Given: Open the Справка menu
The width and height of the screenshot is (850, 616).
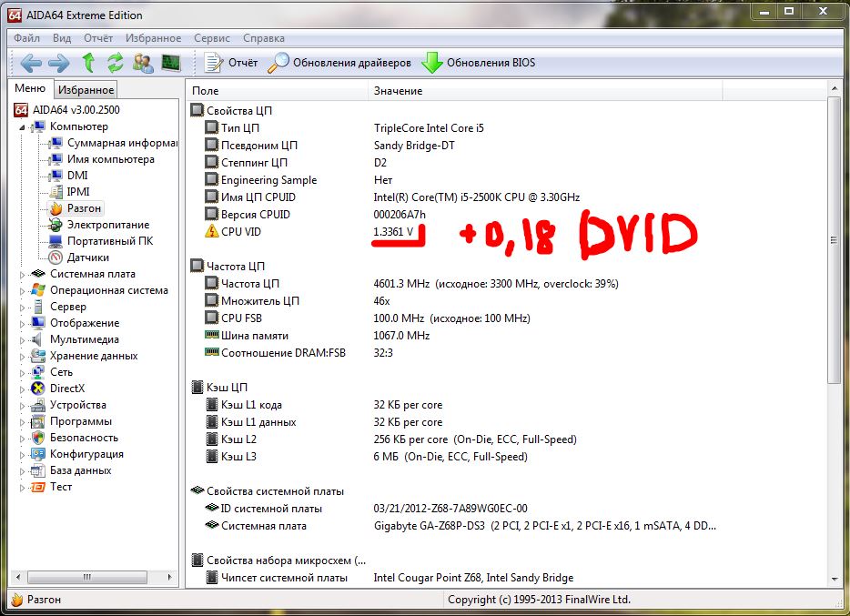Looking at the screenshot, I should pos(263,38).
